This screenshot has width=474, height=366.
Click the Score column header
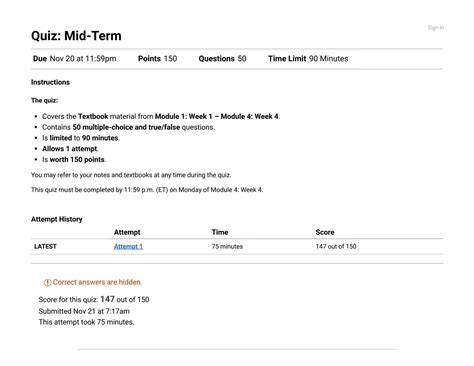point(325,232)
